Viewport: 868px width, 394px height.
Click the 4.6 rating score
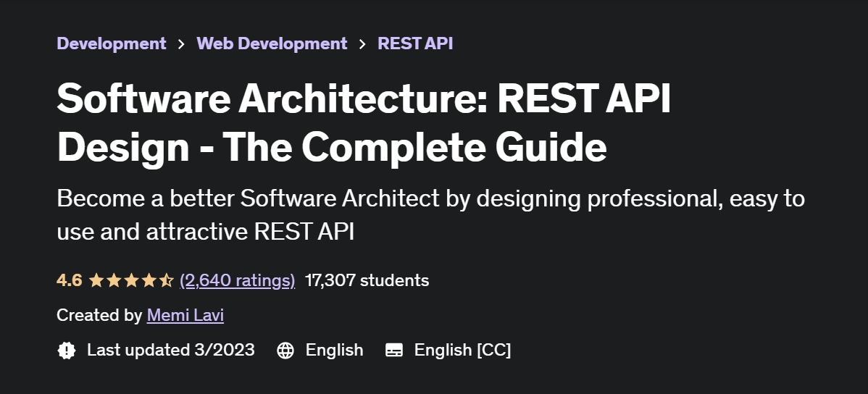(x=70, y=280)
